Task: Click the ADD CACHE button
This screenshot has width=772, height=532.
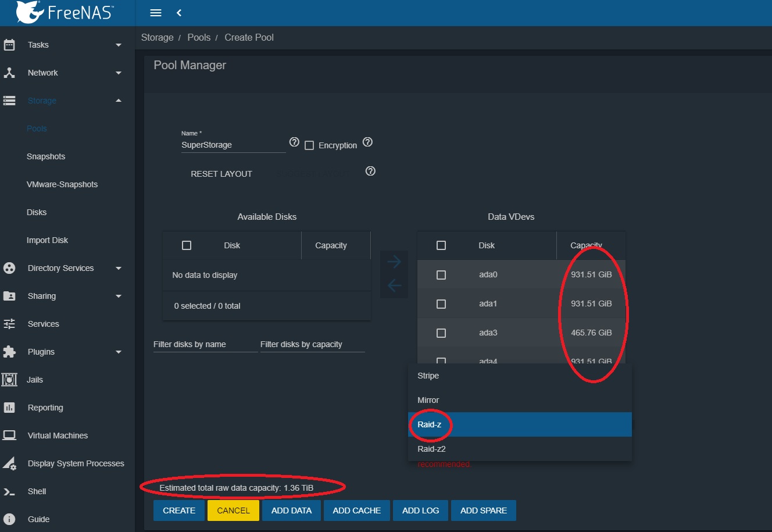Action: (357, 510)
